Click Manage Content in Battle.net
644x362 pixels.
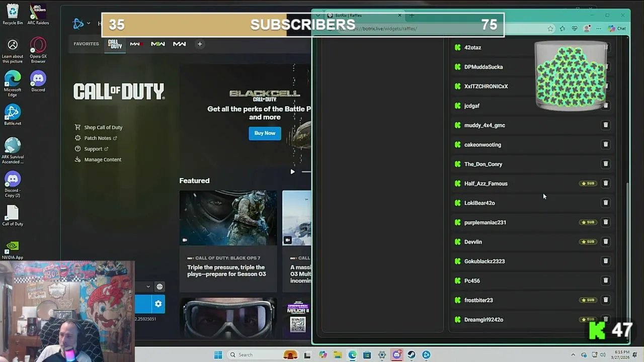[98, 159]
